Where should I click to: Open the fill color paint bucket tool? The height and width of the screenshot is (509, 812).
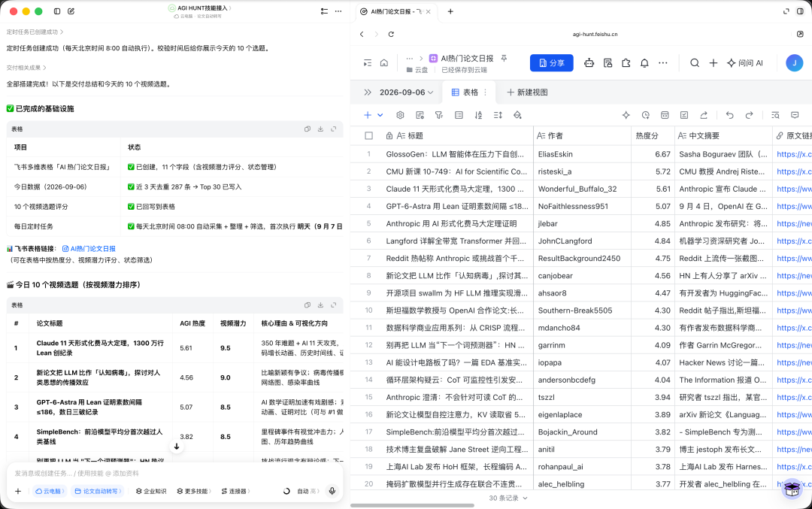click(517, 115)
